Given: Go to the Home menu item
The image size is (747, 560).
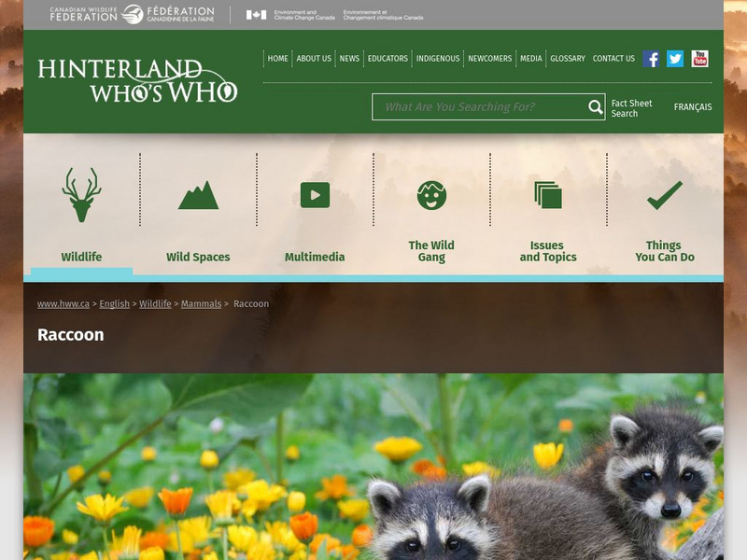Looking at the screenshot, I should pyautogui.click(x=277, y=59).
